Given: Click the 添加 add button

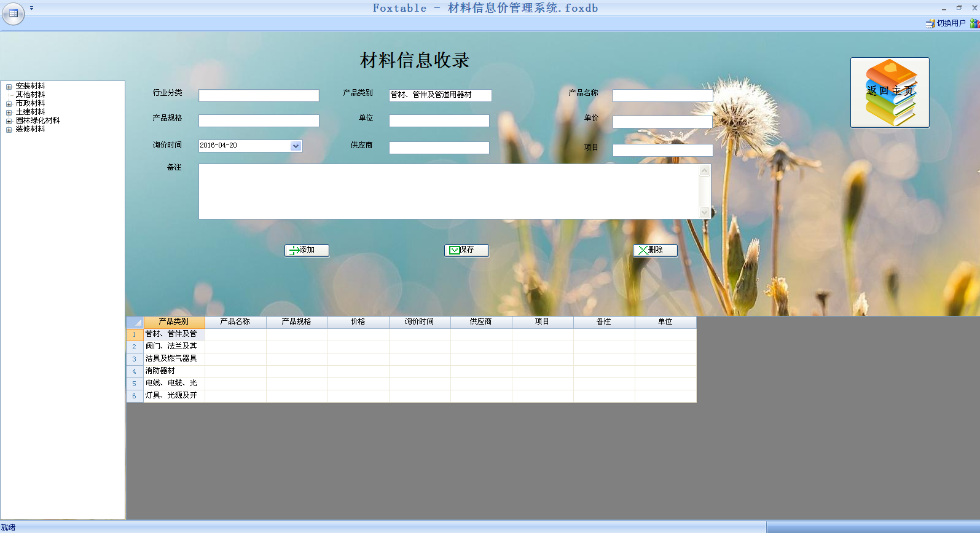Looking at the screenshot, I should tap(307, 250).
